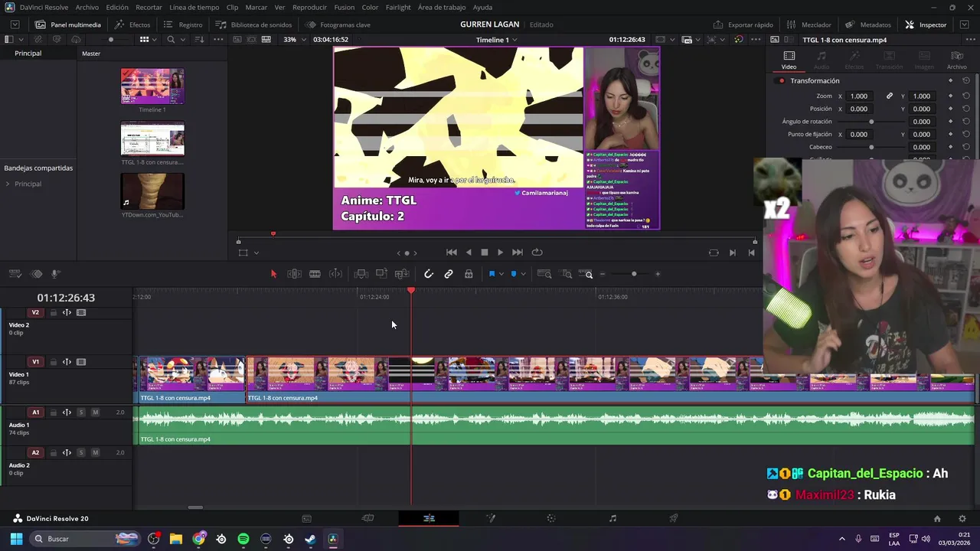
Task: Open marker color dropdown arrow
Action: pos(523,274)
